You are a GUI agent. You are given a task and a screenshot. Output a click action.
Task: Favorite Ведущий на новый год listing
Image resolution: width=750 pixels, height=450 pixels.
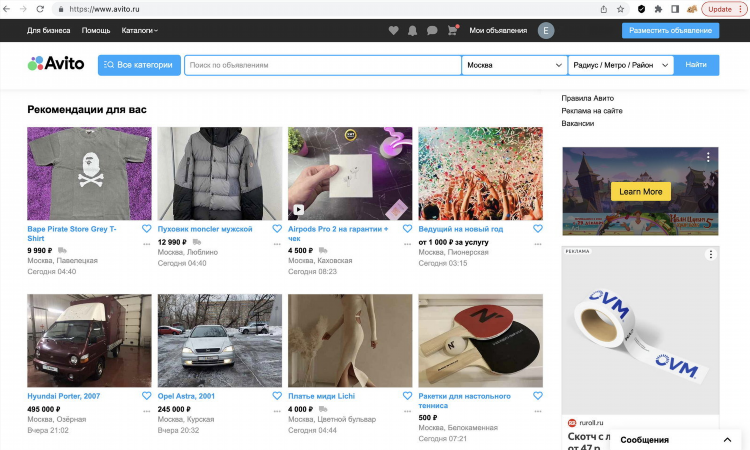tap(538, 229)
